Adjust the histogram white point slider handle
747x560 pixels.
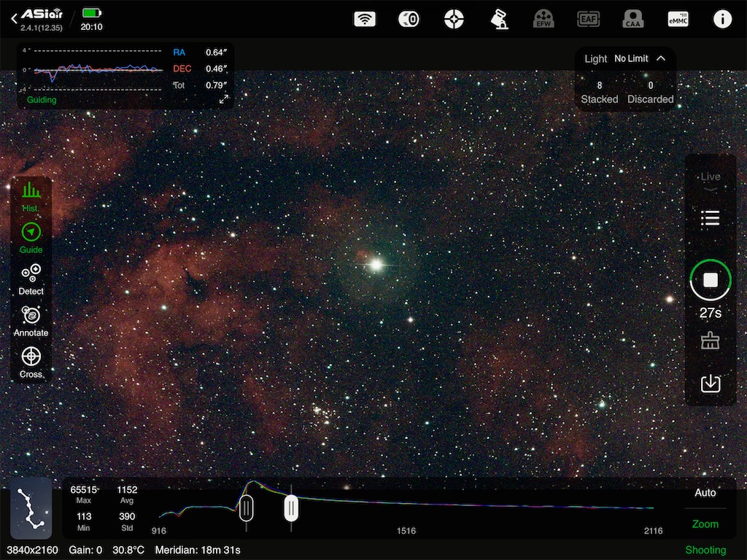point(291,507)
